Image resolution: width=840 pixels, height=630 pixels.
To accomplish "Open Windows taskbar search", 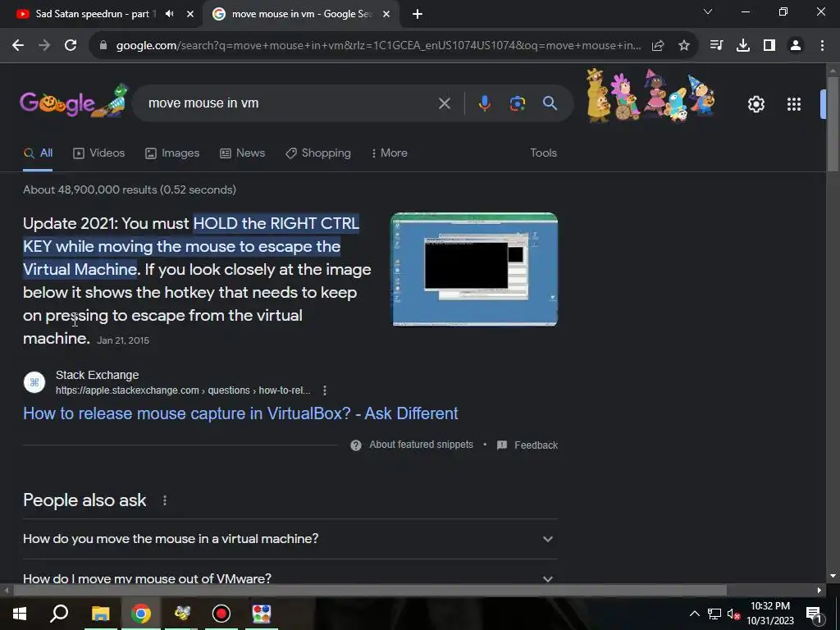I will click(59, 614).
